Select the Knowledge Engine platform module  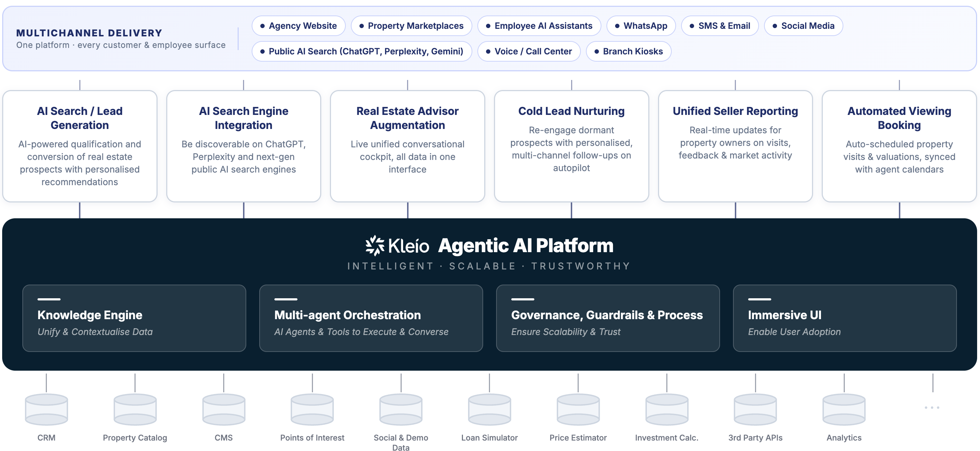point(134,318)
